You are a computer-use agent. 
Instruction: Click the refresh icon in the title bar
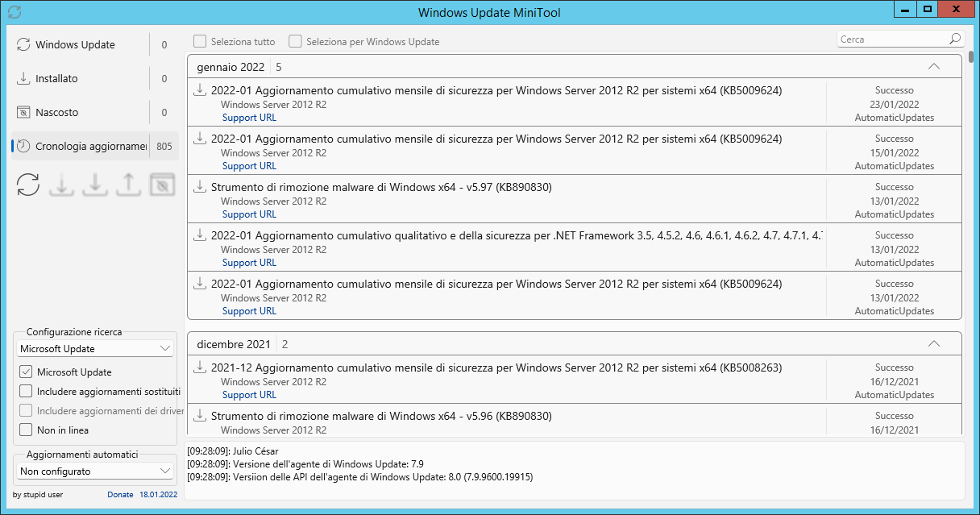click(14, 12)
